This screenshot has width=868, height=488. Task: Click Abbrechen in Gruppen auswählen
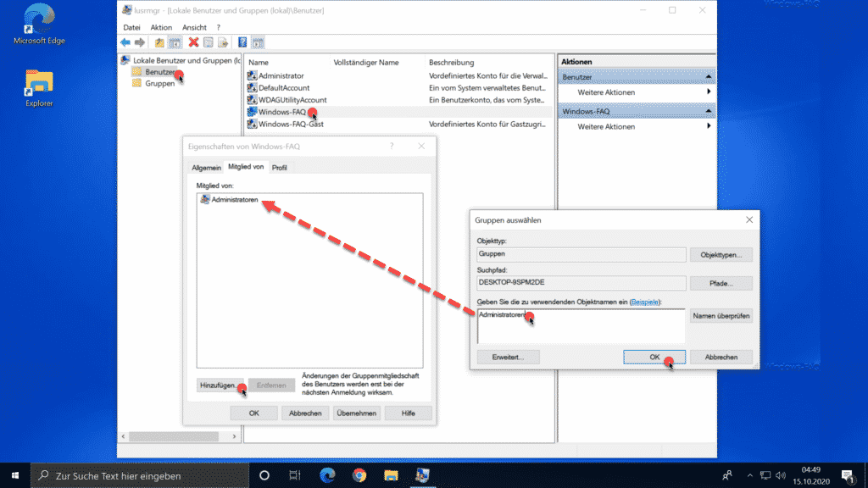pos(721,357)
